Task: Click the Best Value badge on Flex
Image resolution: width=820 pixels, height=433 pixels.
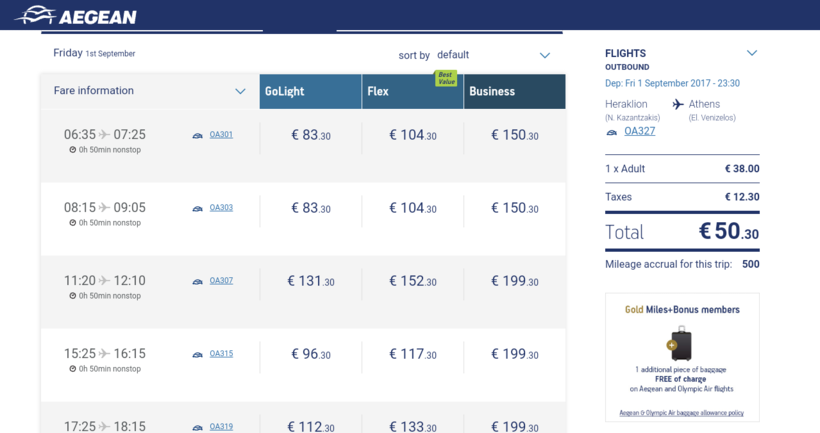Action: pyautogui.click(x=445, y=78)
